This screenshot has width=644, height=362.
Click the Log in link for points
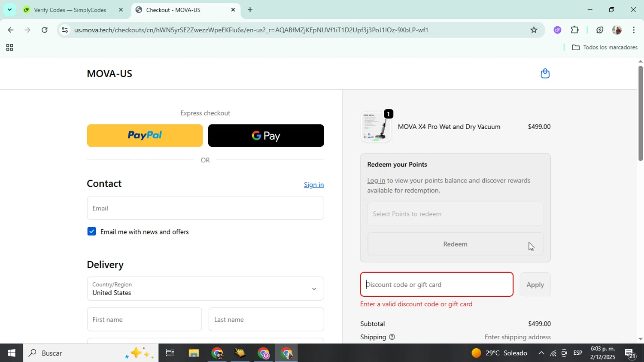pos(376,181)
